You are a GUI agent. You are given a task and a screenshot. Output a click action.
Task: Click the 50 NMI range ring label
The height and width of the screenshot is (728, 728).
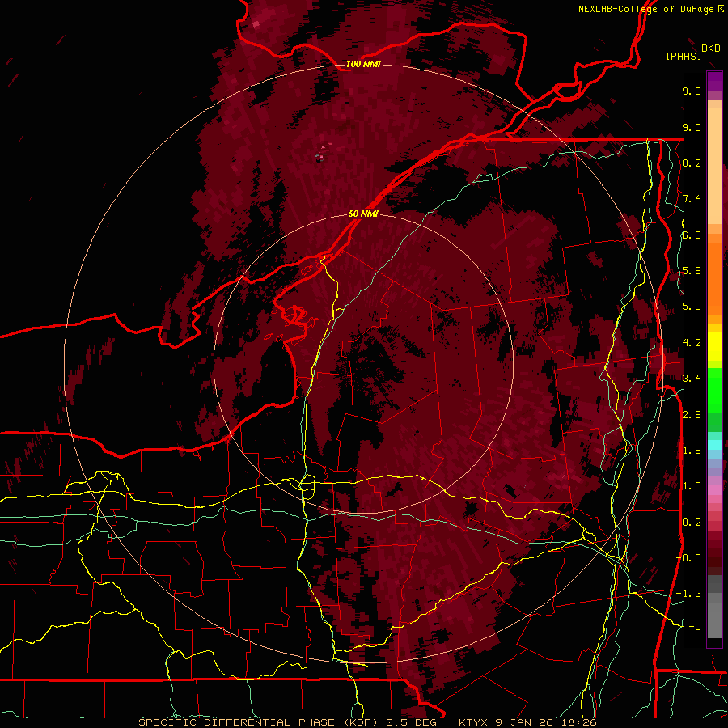click(363, 214)
